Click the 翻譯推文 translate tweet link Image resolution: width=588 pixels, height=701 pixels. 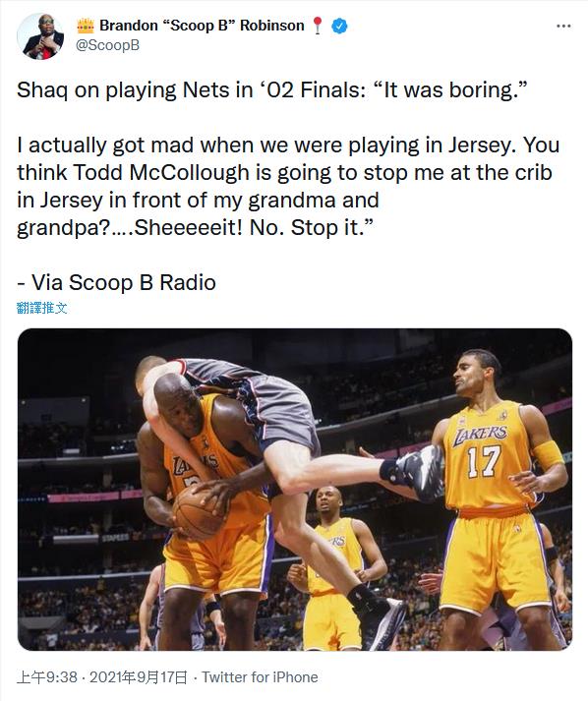click(x=42, y=308)
